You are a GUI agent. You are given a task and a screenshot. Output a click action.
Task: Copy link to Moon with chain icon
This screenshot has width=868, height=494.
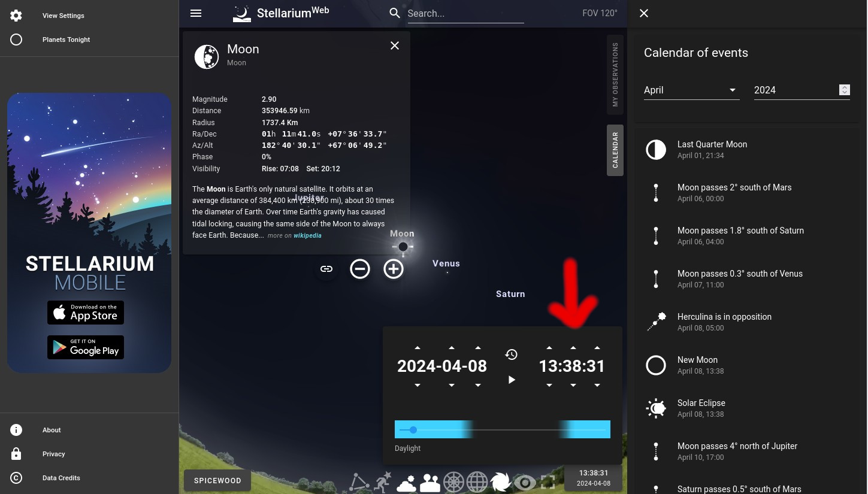(x=326, y=269)
